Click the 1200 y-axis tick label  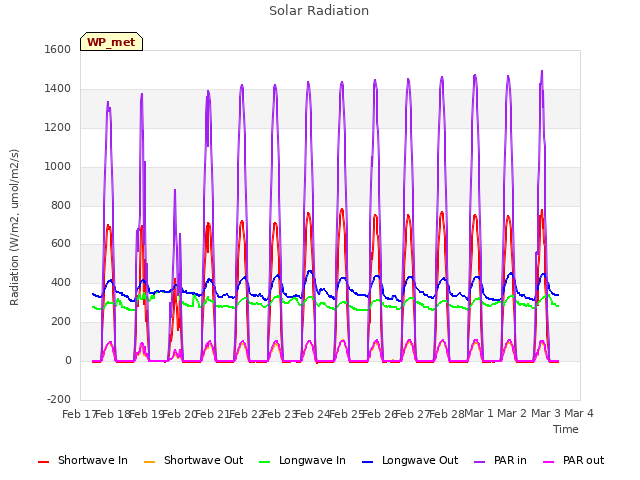pyautogui.click(x=58, y=127)
